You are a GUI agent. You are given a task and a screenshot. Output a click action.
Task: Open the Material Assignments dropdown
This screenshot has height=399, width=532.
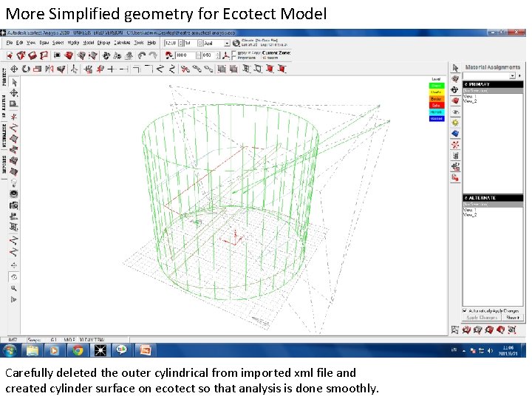coord(512,75)
